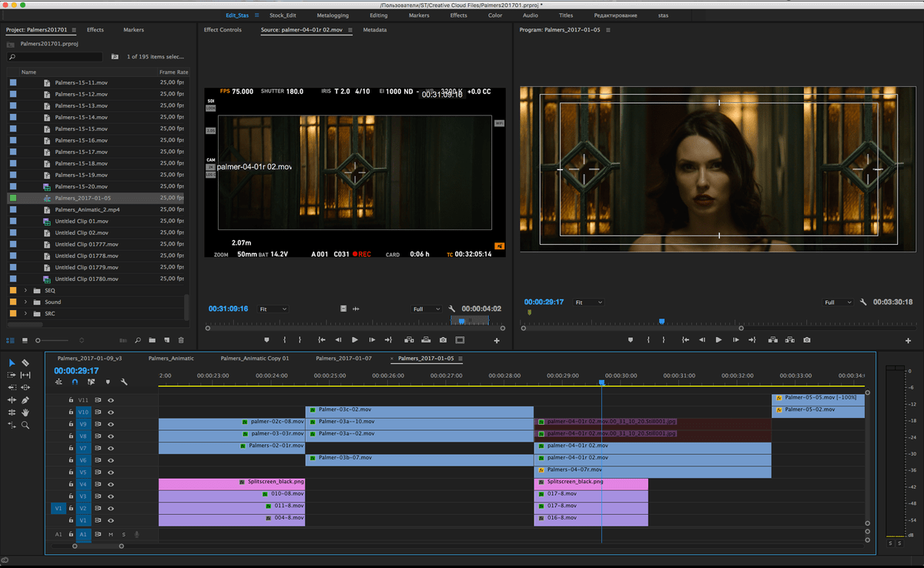Image resolution: width=924 pixels, height=568 pixels.
Task: Open Find via Project panel magnifier icon
Action: (x=138, y=340)
